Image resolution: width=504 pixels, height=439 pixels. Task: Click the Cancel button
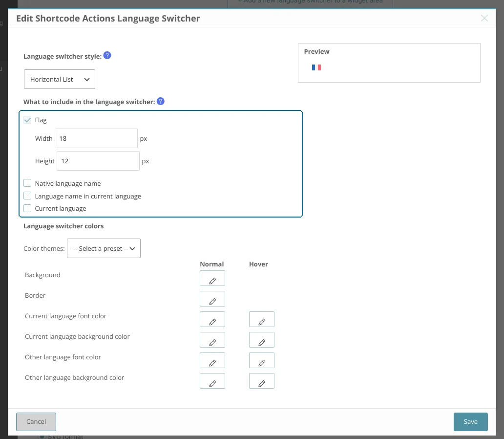point(36,421)
